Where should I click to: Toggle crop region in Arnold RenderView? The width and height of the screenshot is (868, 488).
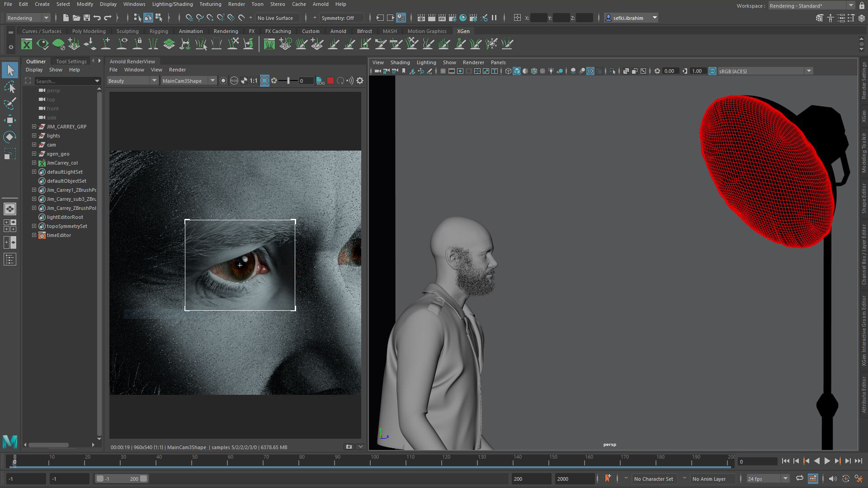coord(264,81)
